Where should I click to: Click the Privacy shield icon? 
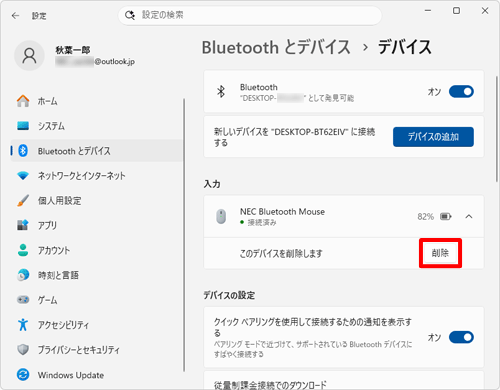(23, 349)
